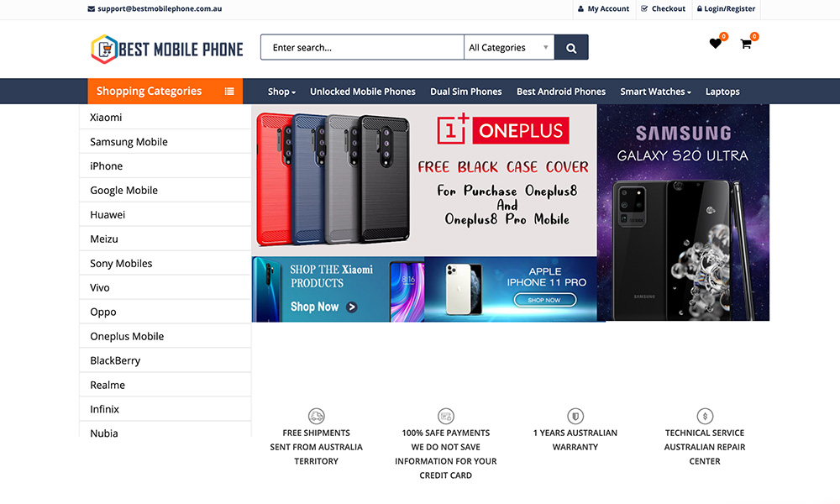Open the wishlist heart icon
This screenshot has width=840, height=504.
coord(715,44)
